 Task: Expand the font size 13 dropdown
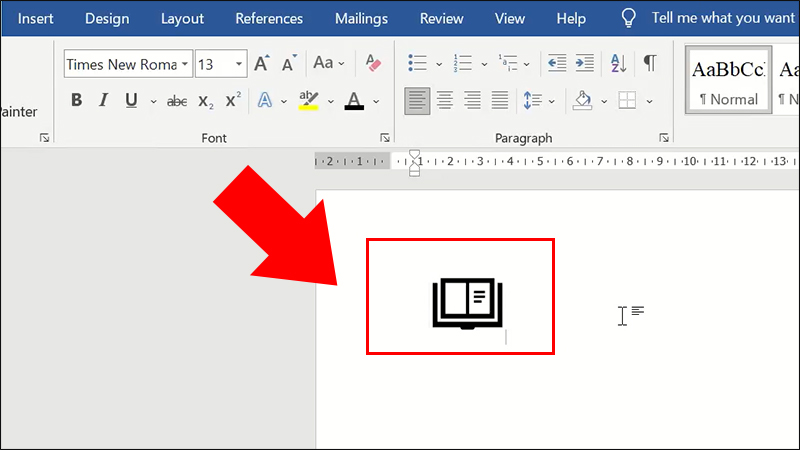(x=239, y=65)
